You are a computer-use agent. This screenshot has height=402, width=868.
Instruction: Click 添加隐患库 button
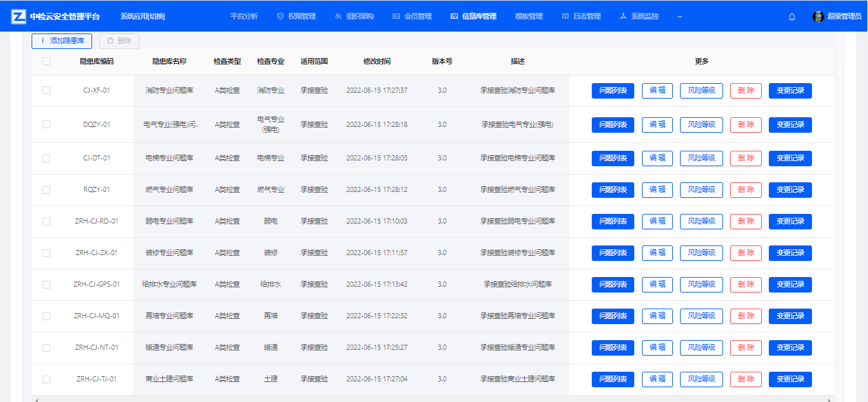click(x=62, y=41)
